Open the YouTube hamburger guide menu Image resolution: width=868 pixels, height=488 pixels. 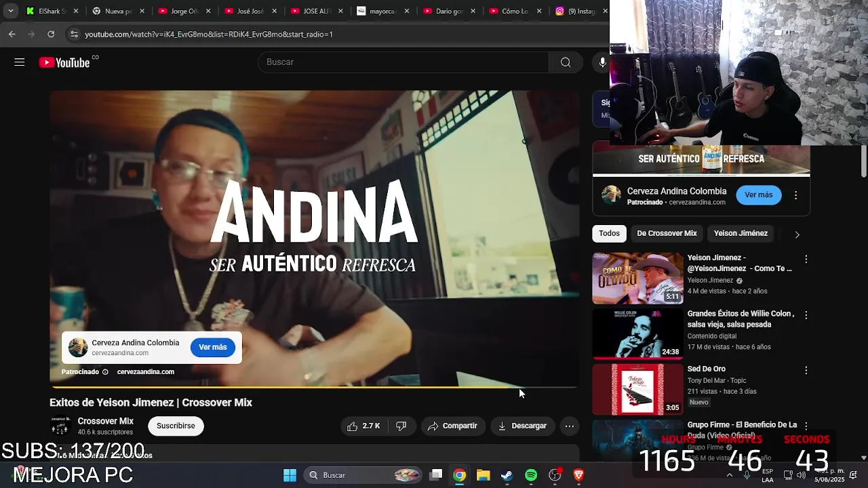(19, 62)
